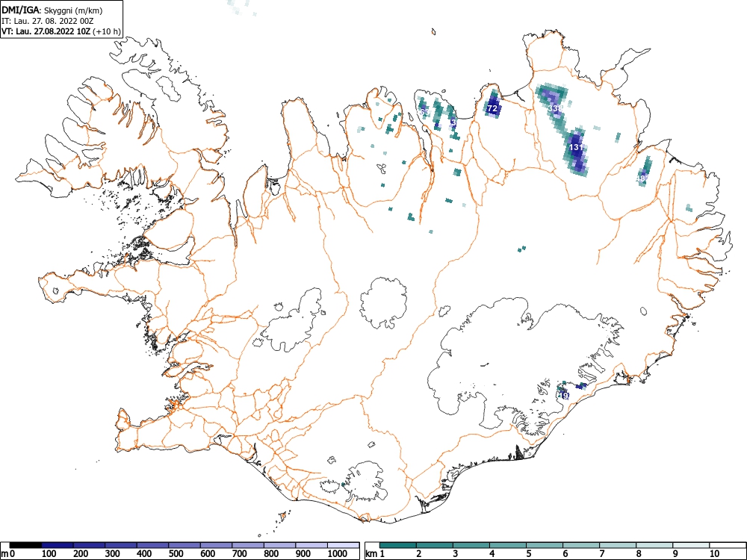Click the pale swatch between 900 and 1000 m
This screenshot has width=747, height=560.
tap(311, 545)
